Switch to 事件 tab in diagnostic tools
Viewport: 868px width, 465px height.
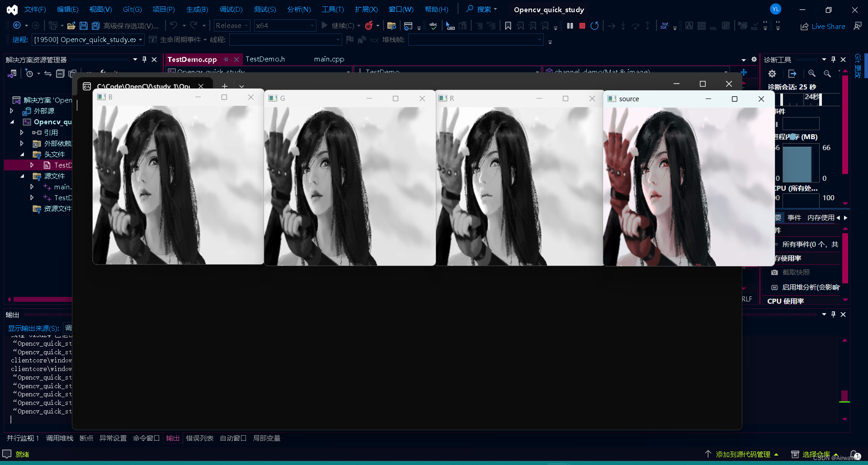click(x=794, y=218)
